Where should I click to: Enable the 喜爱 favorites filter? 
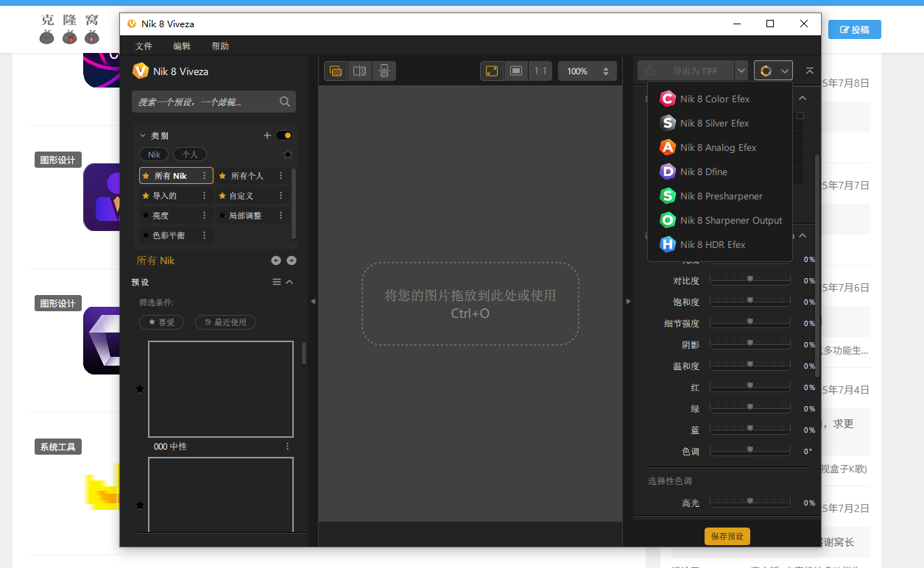point(161,322)
